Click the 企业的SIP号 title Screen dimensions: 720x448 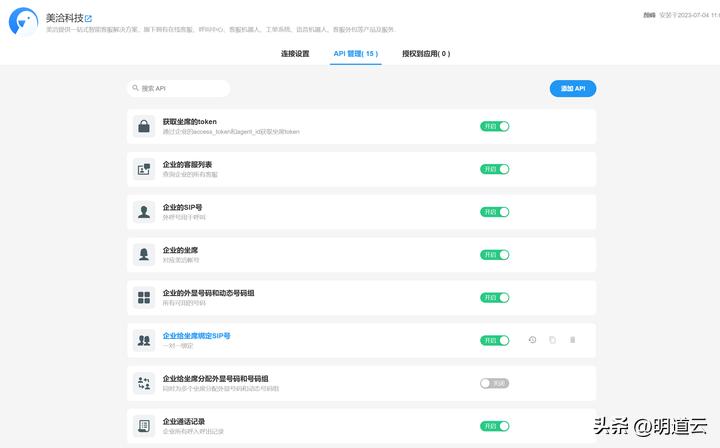[x=182, y=207]
